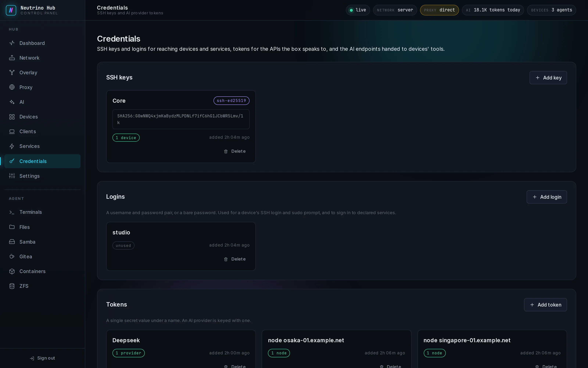Open the Terminals agent page
This screenshot has width=588, height=368.
[x=42, y=212]
